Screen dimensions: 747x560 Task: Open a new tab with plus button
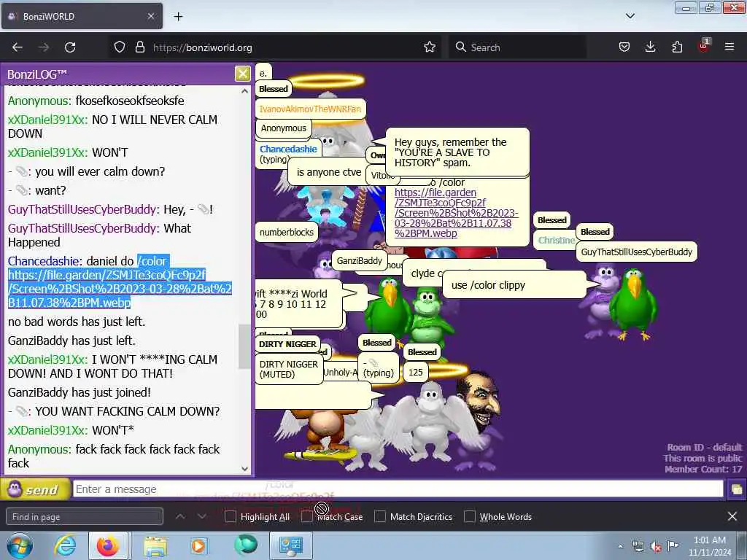pyautogui.click(x=178, y=17)
